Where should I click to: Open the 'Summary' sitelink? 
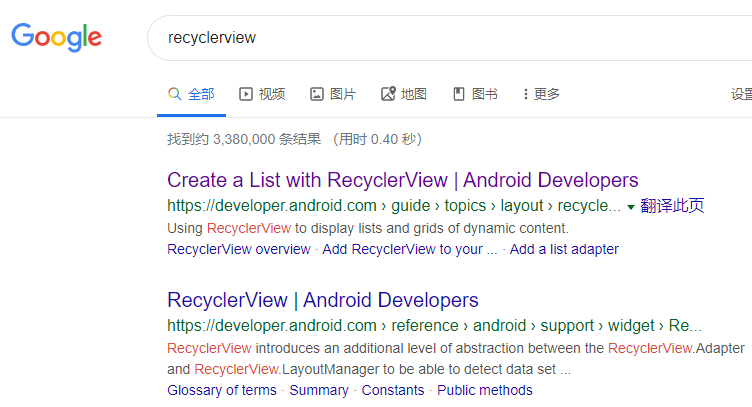coord(319,390)
